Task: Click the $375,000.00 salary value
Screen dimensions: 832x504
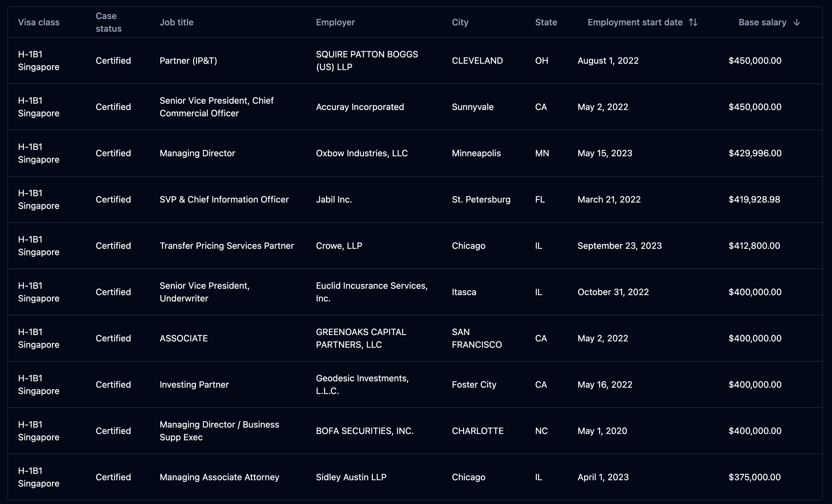Action: (x=754, y=477)
